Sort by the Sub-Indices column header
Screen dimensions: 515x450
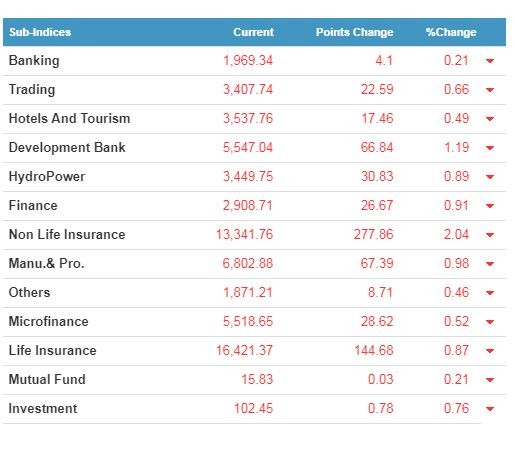click(40, 32)
